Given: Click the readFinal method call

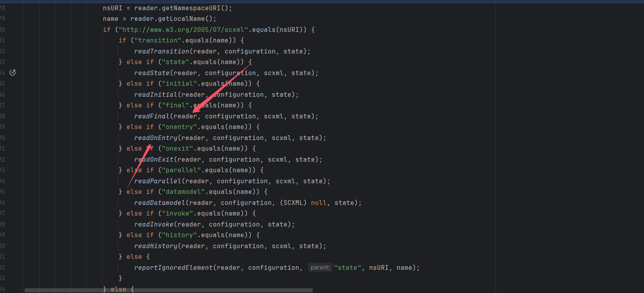Looking at the screenshot, I should click(152, 116).
